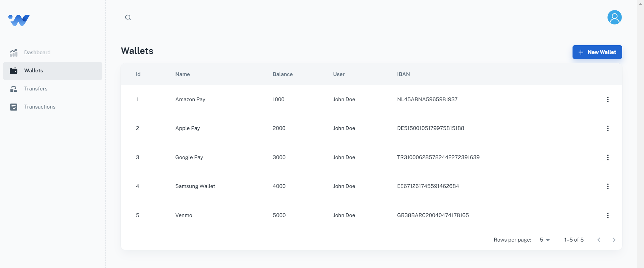Image resolution: width=644 pixels, height=268 pixels.
Task: Select the Amazon Pay name cell
Action: (x=190, y=99)
